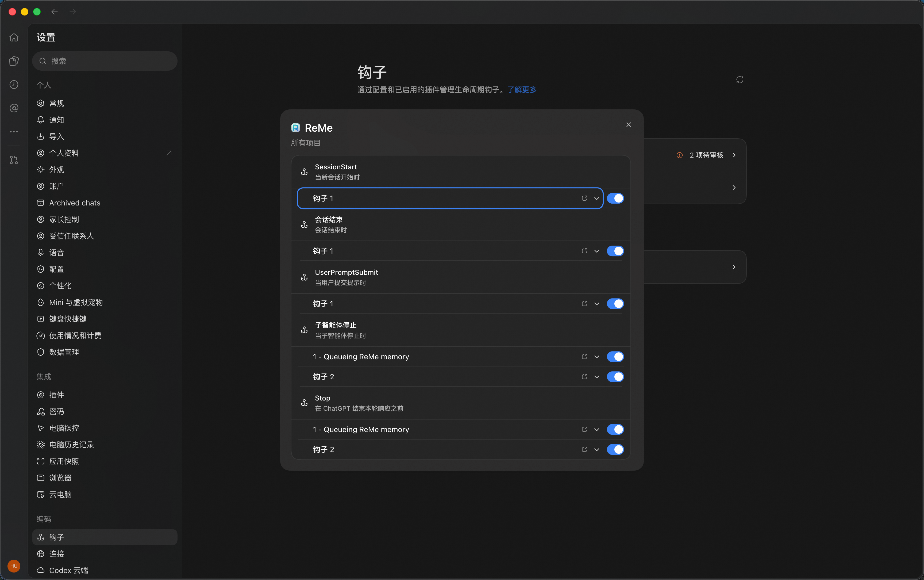Expand 会话结束 钩子 1 chevron
The height and width of the screenshot is (580, 924).
click(x=597, y=251)
